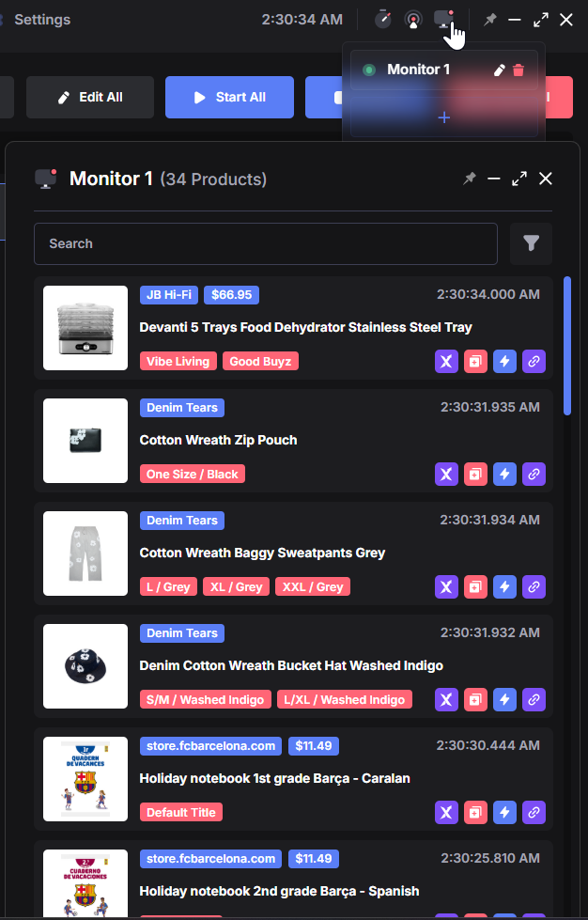This screenshot has height=920, width=588.
Task: Click lightning icon on Devanti Food Dehydrator row
Action: (504, 362)
